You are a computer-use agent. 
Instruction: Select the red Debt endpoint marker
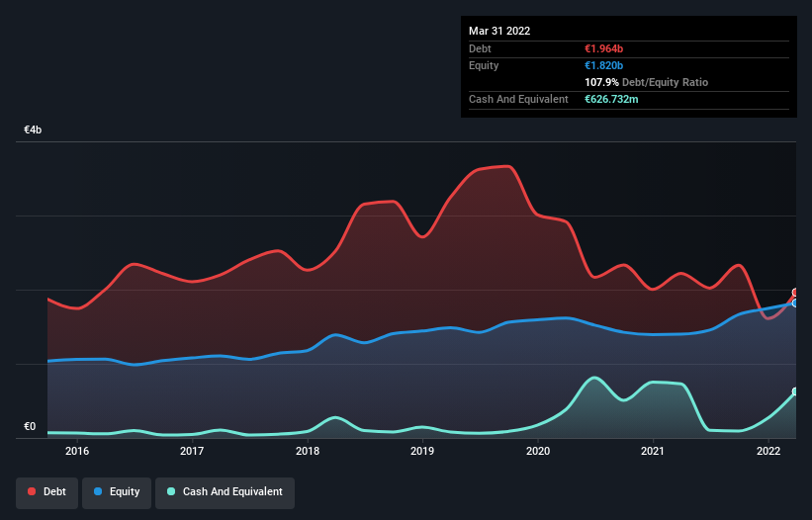[795, 293]
